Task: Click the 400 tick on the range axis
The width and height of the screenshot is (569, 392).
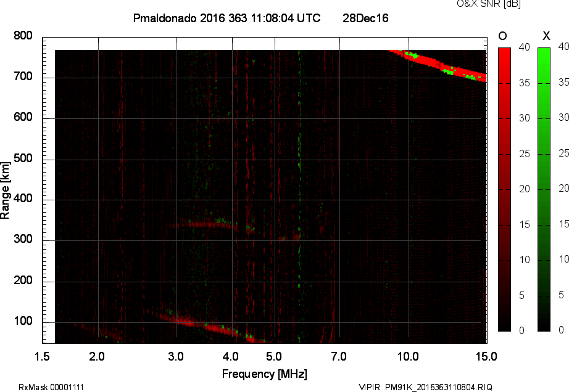Action: (x=23, y=198)
